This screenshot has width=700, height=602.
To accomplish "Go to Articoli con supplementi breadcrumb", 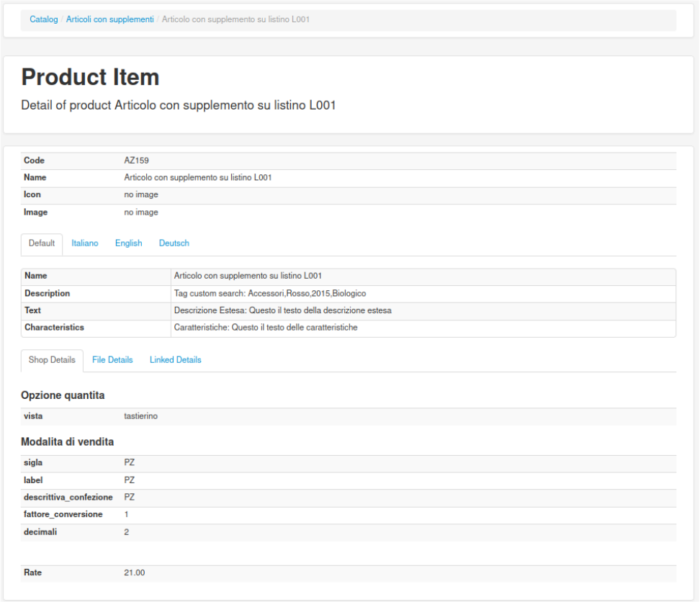I will [x=109, y=19].
